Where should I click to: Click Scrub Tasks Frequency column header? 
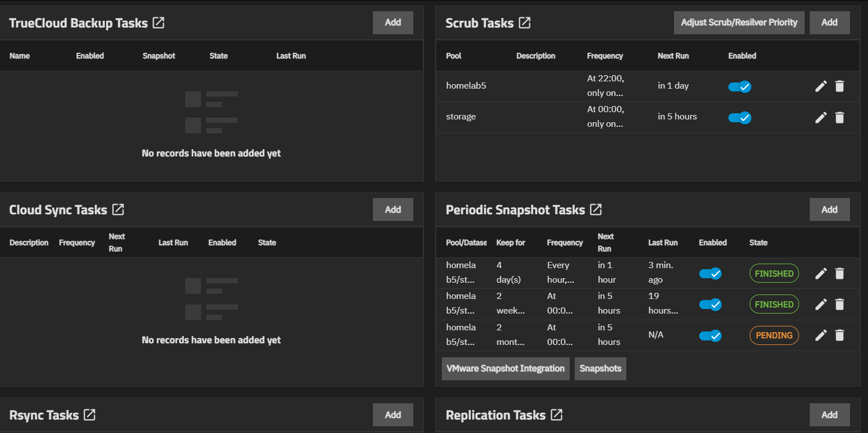[605, 56]
